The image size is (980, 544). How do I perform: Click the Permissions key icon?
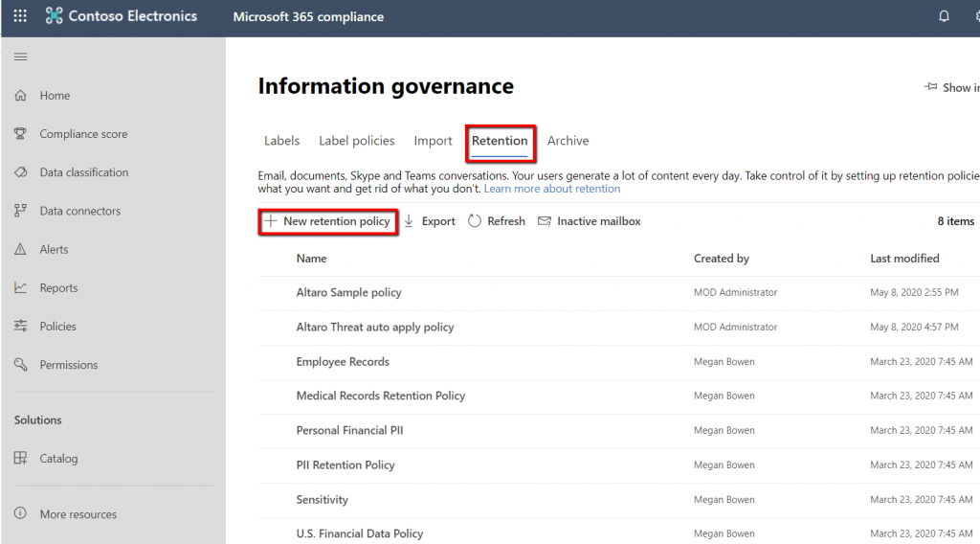[x=21, y=365]
